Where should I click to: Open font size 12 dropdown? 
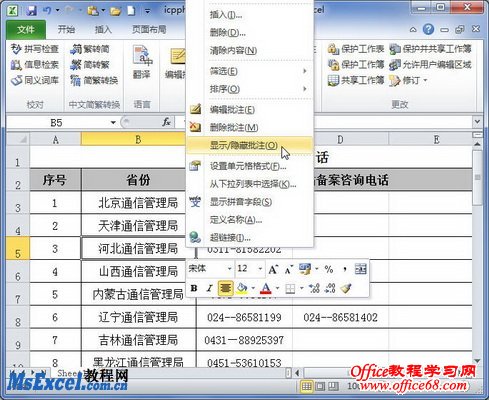point(260,269)
